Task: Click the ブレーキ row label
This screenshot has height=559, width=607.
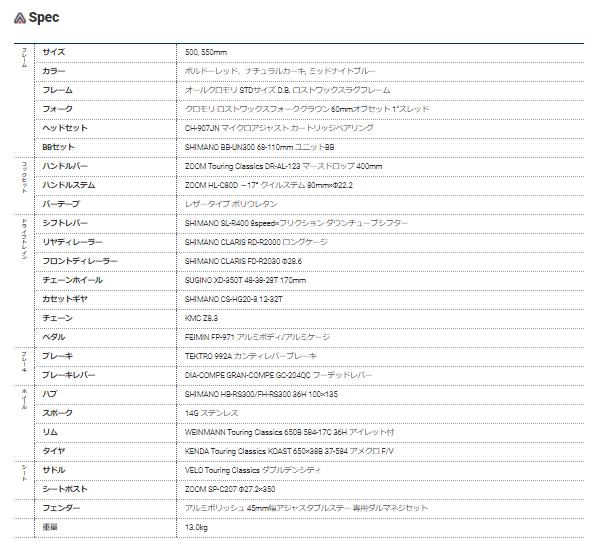Action: [58, 356]
